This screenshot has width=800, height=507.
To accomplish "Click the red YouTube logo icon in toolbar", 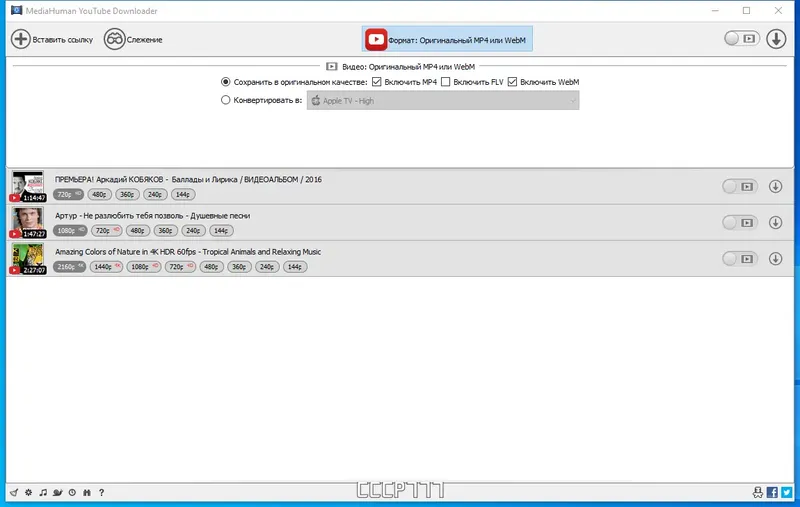I will (x=376, y=39).
